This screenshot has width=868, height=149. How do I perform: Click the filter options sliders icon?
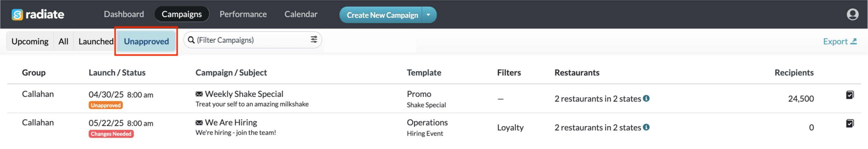[313, 40]
